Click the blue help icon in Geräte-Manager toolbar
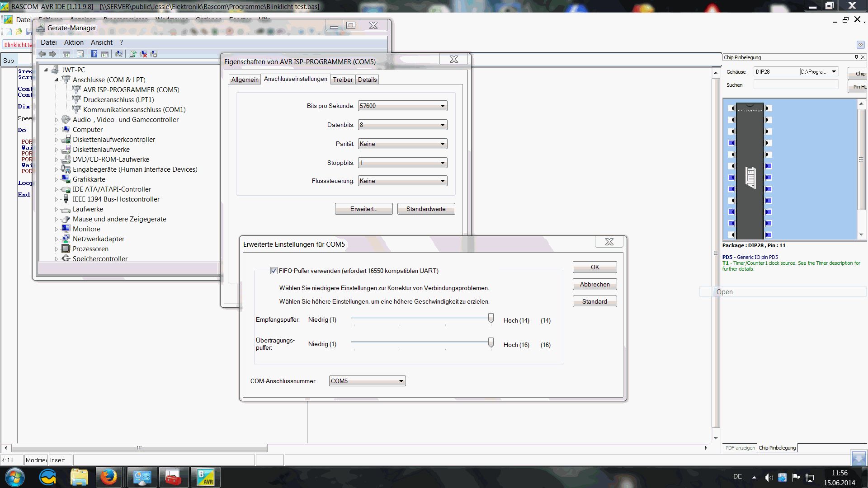 coord(94,54)
